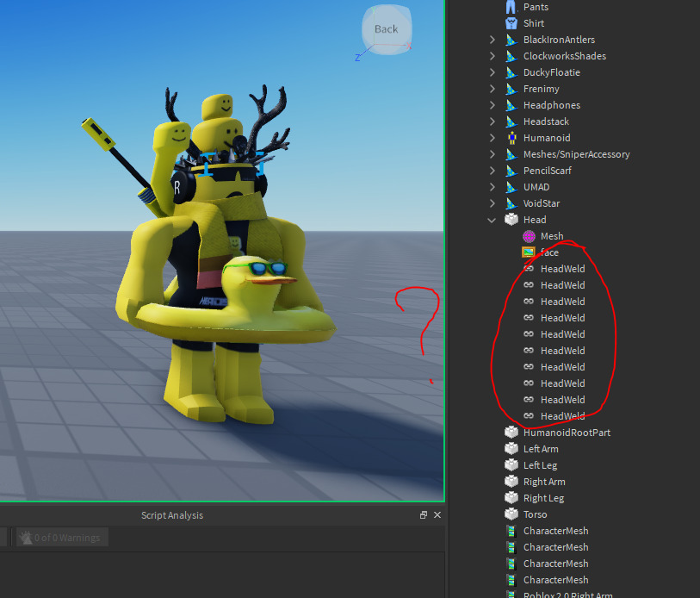This screenshot has width=700, height=598.
Task: Expand the Headstack node
Action: click(x=492, y=121)
